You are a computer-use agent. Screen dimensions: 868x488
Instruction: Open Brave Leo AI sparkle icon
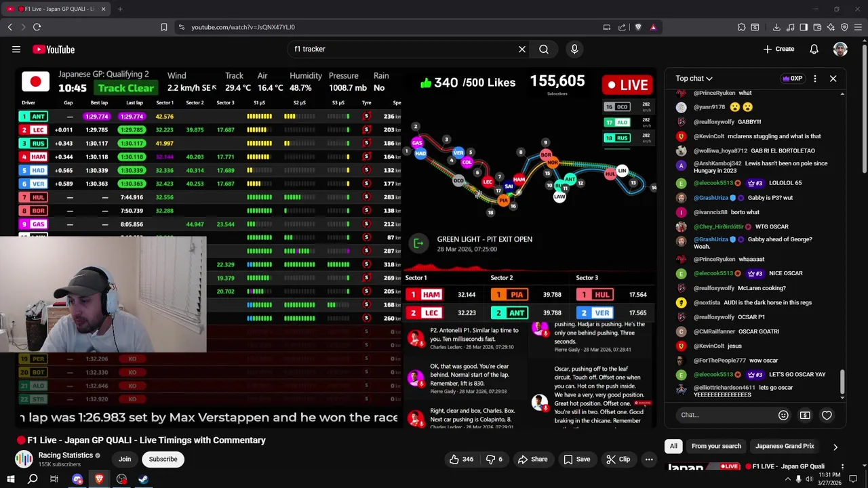(831, 27)
